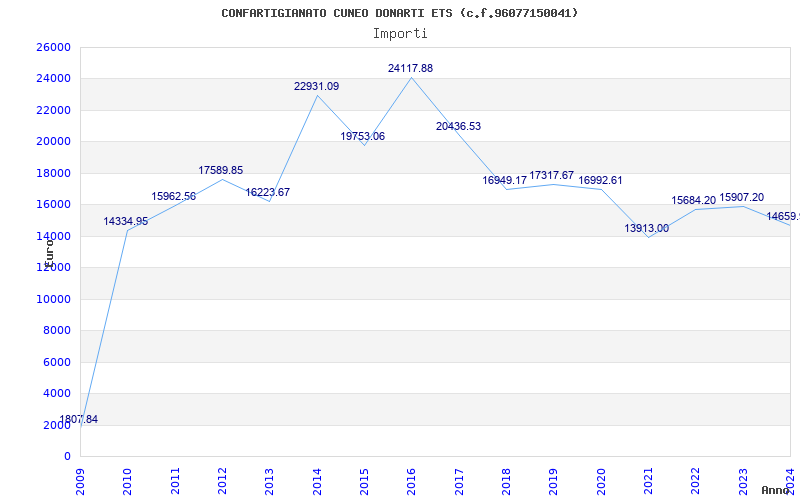Click the Euro vertical axis title
The height and width of the screenshot is (500, 800).
[49, 254]
